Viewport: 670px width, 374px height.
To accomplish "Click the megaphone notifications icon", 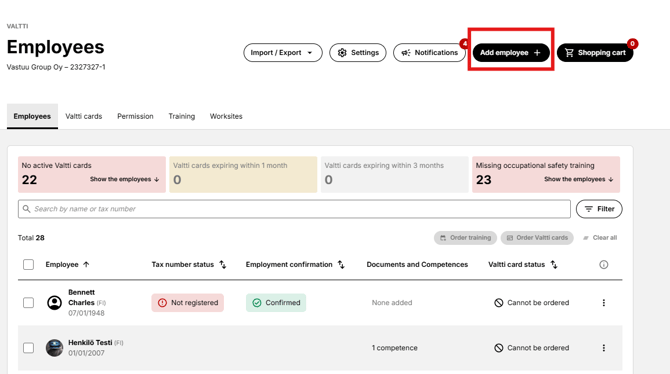I will coord(406,53).
